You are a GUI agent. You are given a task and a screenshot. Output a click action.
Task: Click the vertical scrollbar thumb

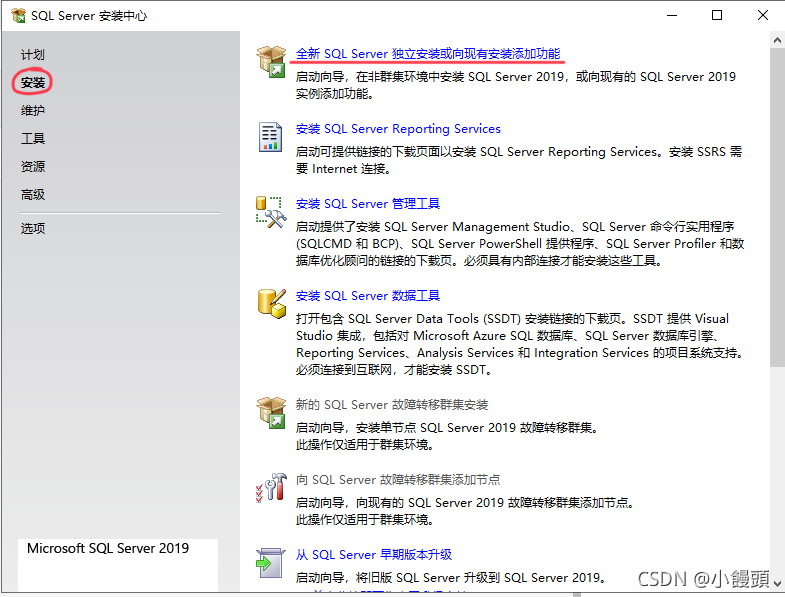pyautogui.click(x=777, y=206)
